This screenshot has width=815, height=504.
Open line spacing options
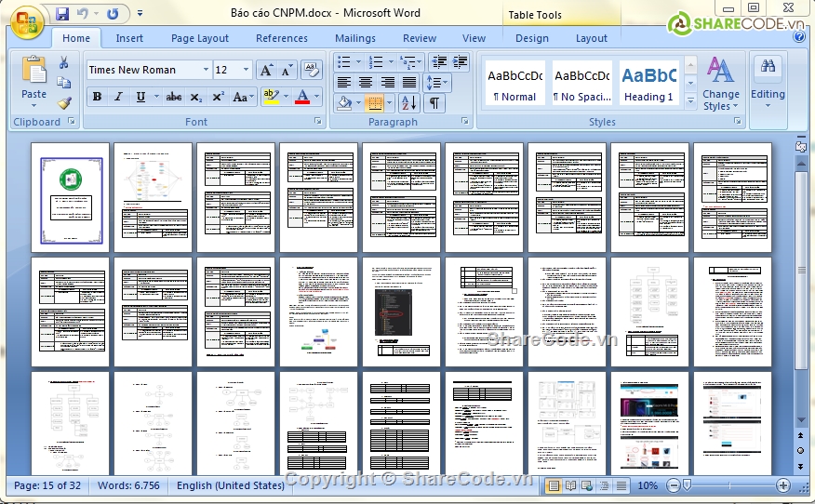[437, 82]
